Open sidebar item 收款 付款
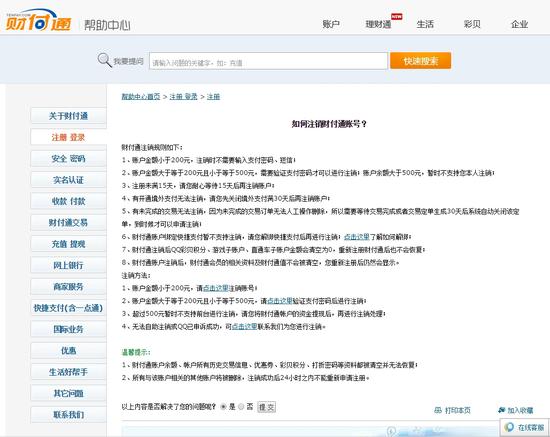Image resolution: width=550 pixels, height=437 pixels. 68,201
